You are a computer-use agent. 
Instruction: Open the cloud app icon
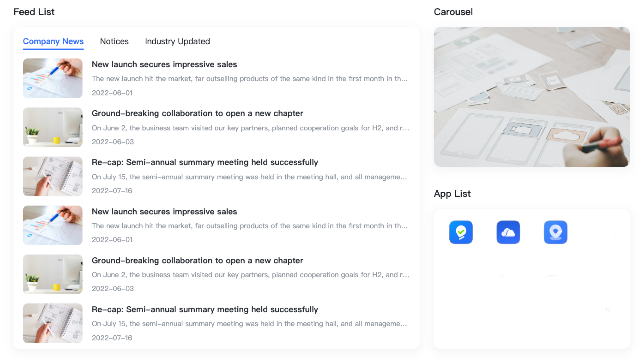click(508, 232)
